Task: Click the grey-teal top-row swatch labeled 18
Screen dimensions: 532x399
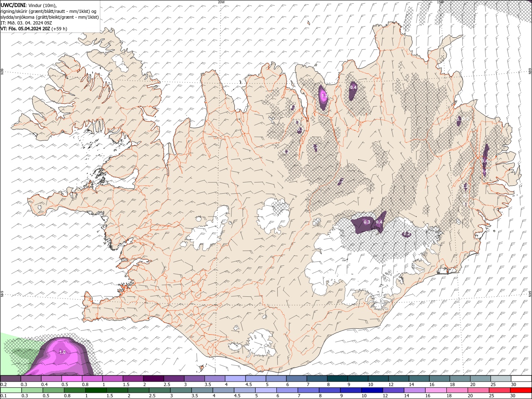Action: click(x=460, y=379)
